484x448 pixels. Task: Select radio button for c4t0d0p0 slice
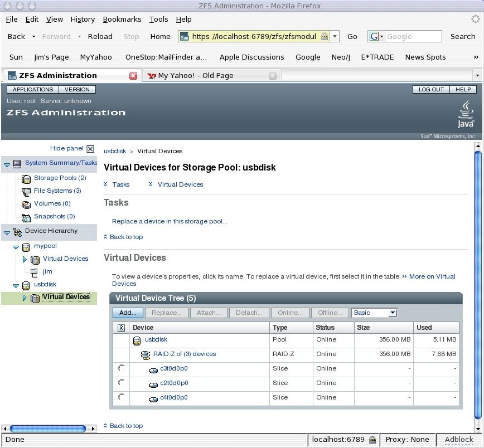(121, 397)
